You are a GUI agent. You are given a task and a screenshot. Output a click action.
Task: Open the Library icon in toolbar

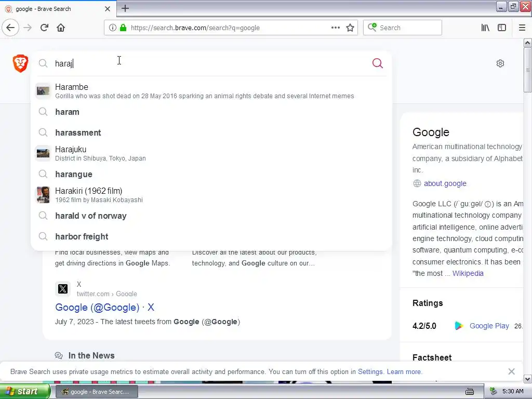point(485,28)
